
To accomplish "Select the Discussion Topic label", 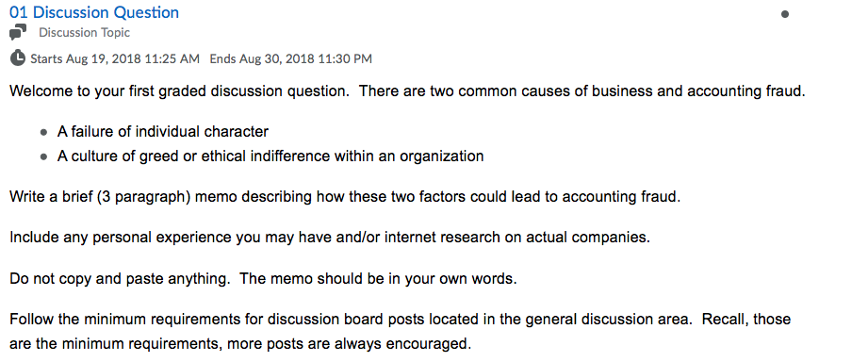I will 84,33.
